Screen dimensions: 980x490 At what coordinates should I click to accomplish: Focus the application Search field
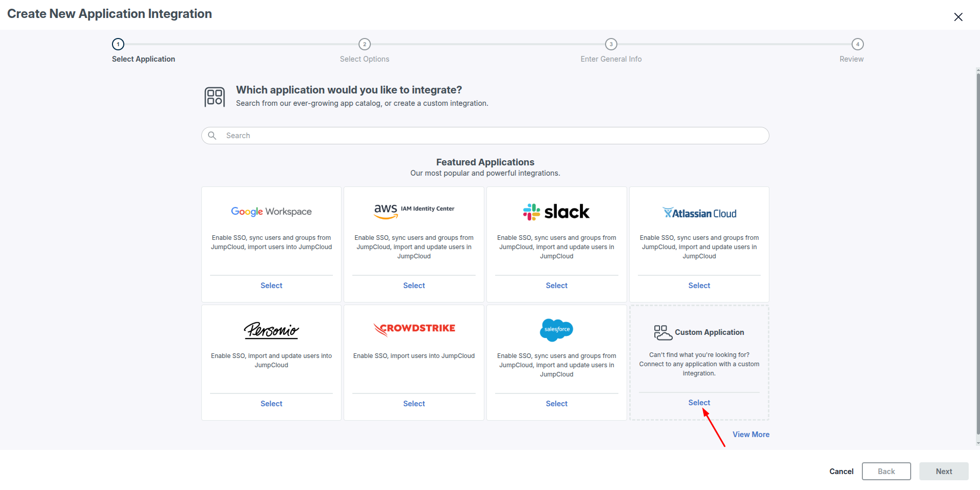[x=485, y=136]
